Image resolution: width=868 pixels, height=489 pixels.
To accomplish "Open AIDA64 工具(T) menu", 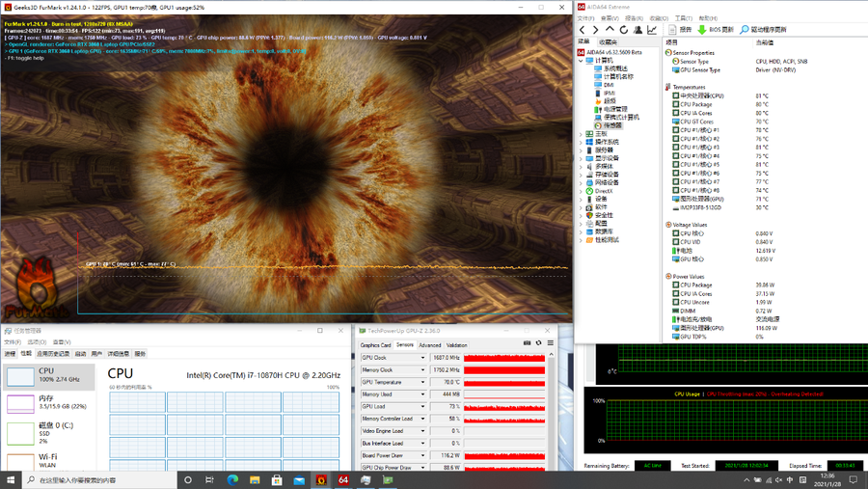I will [x=684, y=18].
